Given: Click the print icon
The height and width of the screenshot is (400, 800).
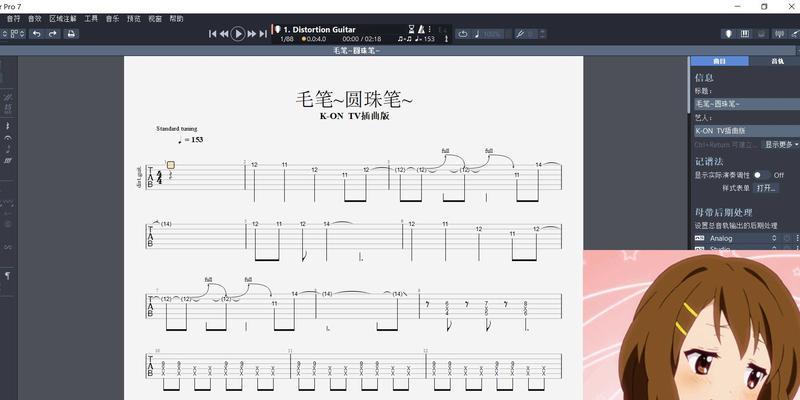Looking at the screenshot, I should point(71,34).
